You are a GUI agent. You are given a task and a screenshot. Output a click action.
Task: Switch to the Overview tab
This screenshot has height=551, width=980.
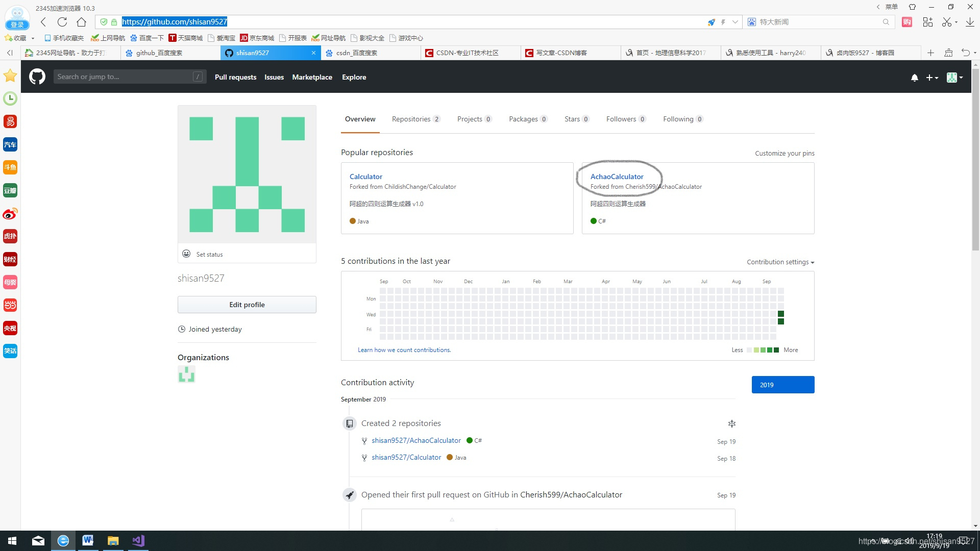(360, 119)
